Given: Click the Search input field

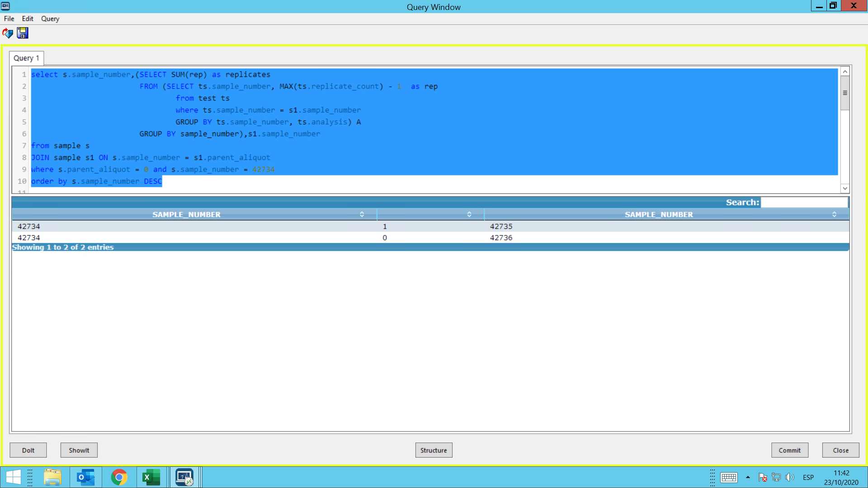Looking at the screenshot, I should point(804,202).
